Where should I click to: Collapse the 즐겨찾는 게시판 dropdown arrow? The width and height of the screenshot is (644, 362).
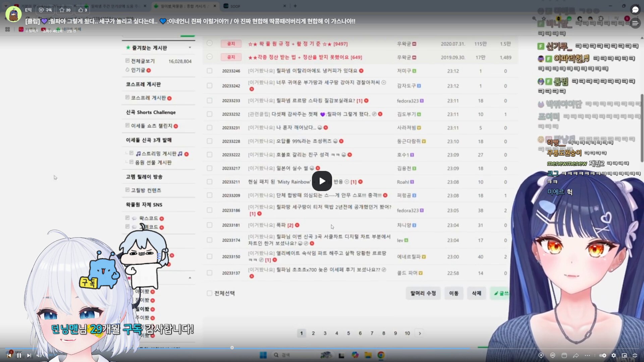click(190, 48)
